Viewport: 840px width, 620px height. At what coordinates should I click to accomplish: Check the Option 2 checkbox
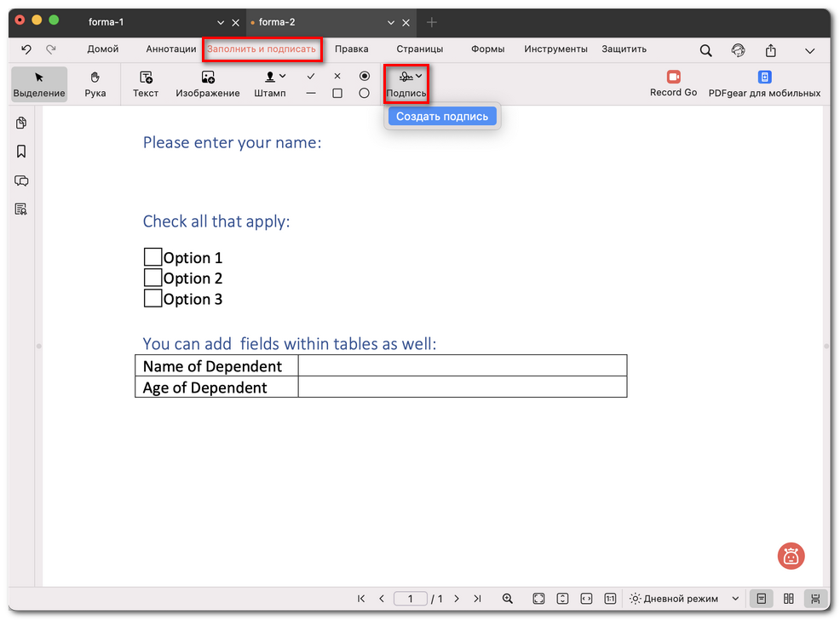tap(152, 278)
